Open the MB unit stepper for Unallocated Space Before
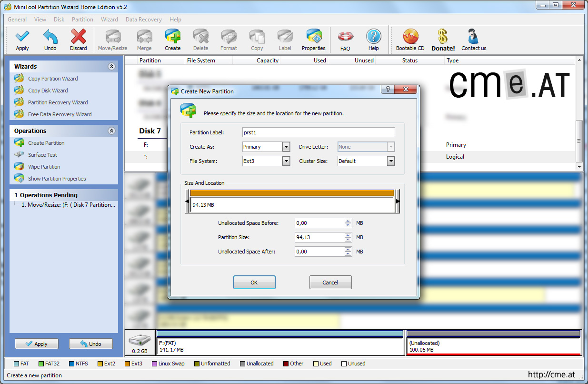This screenshot has width=588, height=384. point(348,223)
